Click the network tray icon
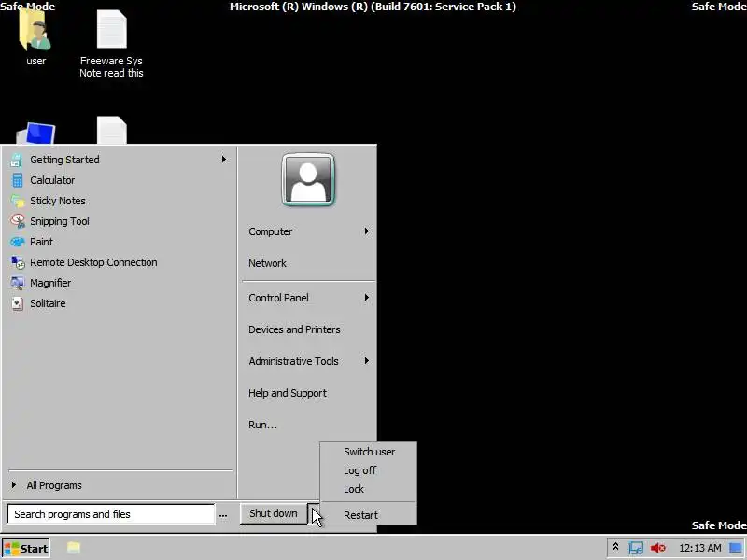The height and width of the screenshot is (560, 747). coord(636,548)
